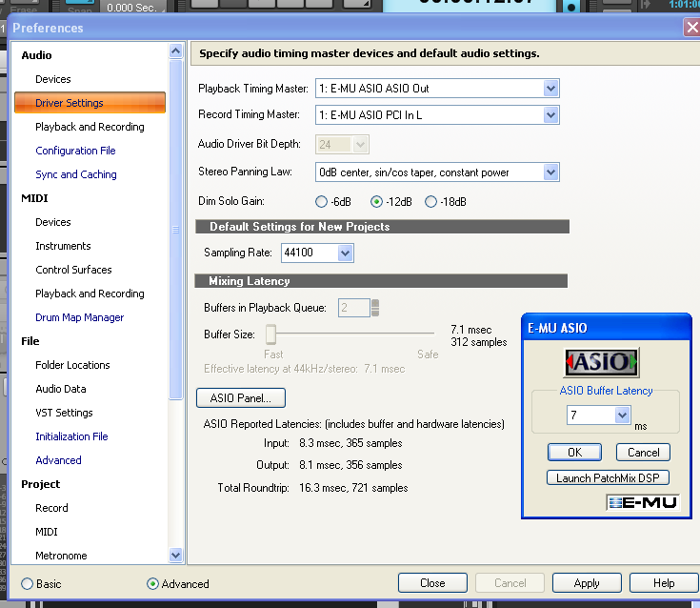Click the ASIO Panel button
Viewport: 700px width, 608px height.
click(x=241, y=397)
